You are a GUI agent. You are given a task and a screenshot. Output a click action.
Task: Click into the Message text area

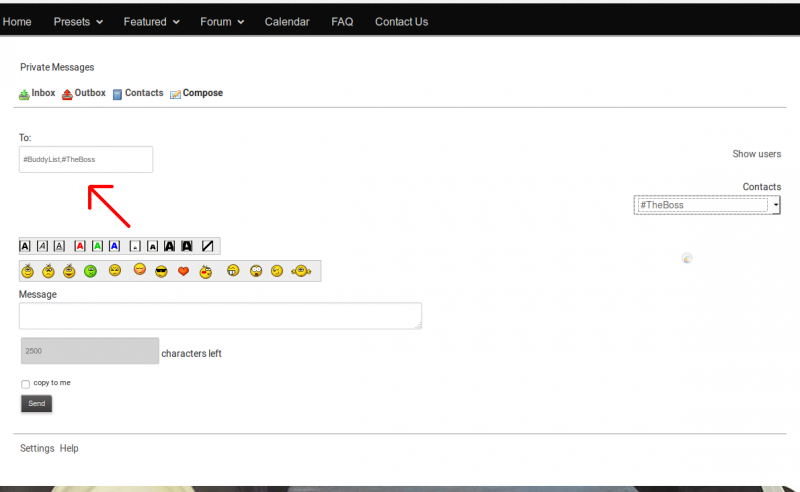coord(220,316)
